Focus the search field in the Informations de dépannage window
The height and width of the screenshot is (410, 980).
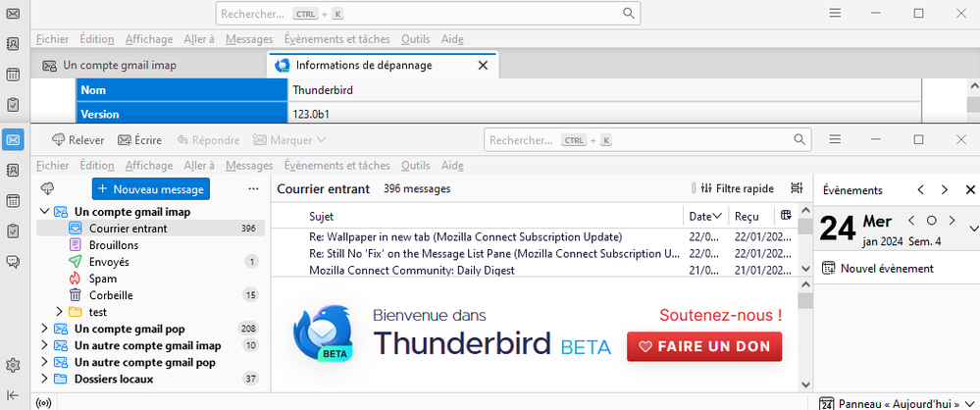(428, 13)
